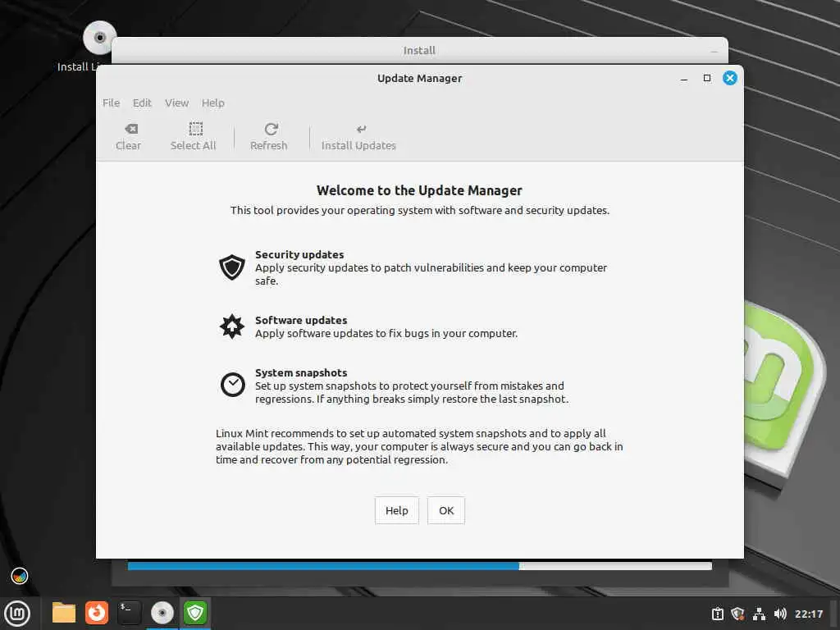Click the Security updates heading
This screenshot has height=630, width=840.
pyautogui.click(x=299, y=254)
